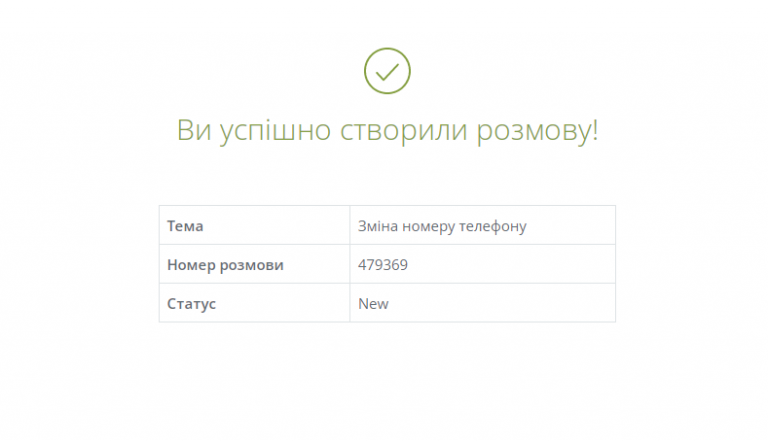Click the word "створили" in the heading
This screenshot has width=768, height=441.
pos(404,131)
